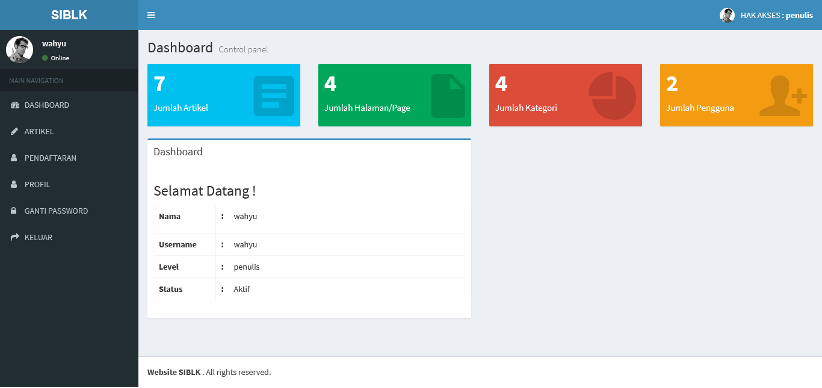Click the Profil user icon
This screenshot has height=388, width=822.
tap(14, 185)
